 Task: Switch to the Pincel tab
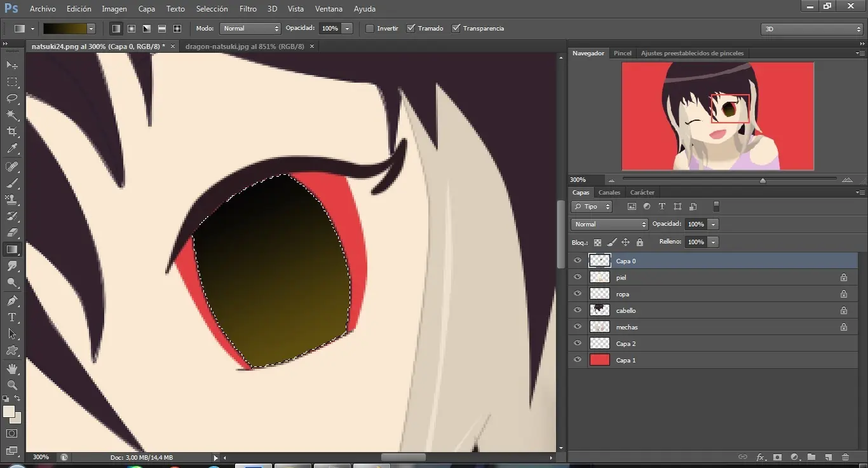point(623,53)
